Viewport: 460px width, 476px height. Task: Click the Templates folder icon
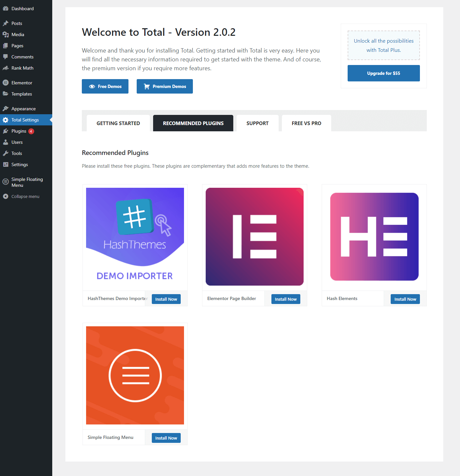click(x=6, y=94)
